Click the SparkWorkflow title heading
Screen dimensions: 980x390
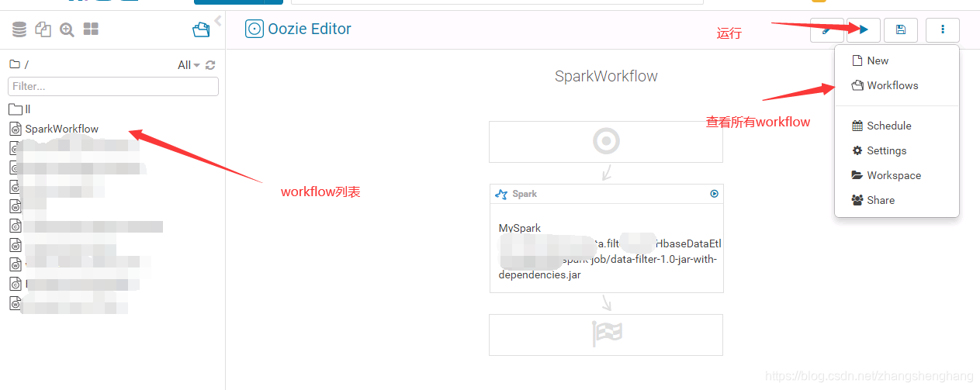click(x=606, y=76)
